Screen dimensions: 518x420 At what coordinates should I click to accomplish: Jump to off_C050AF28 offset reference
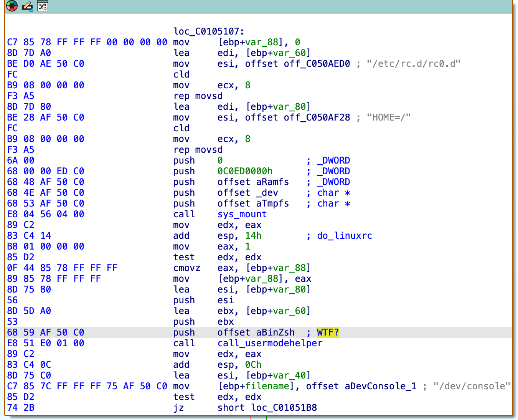(x=317, y=117)
